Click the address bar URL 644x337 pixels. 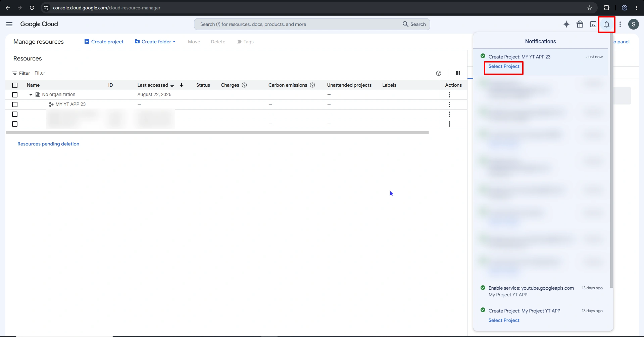point(107,8)
